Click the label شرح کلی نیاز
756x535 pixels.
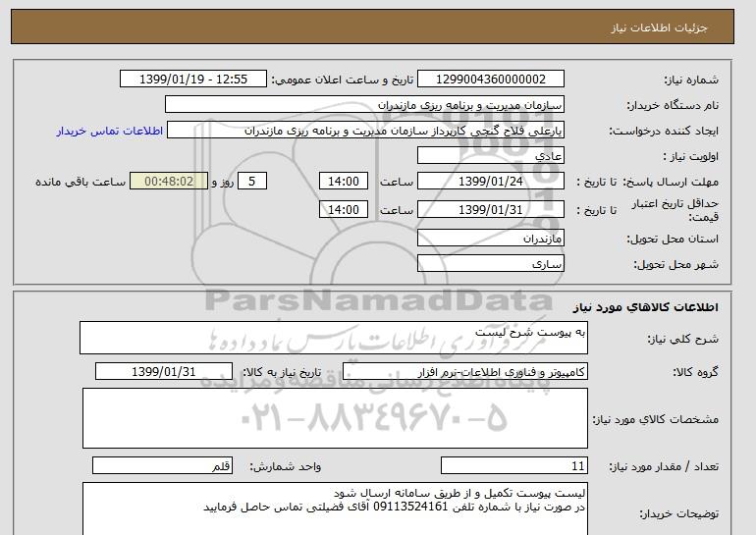point(682,340)
